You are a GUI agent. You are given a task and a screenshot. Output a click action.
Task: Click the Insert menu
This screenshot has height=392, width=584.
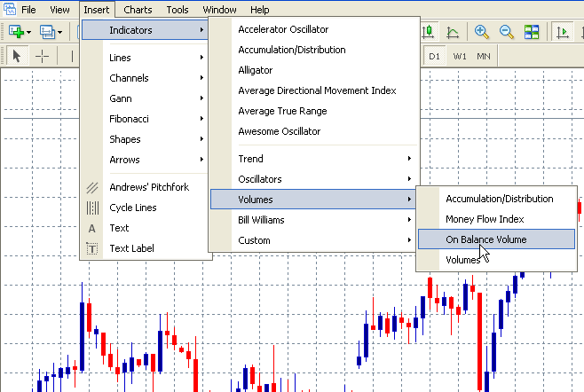97,9
